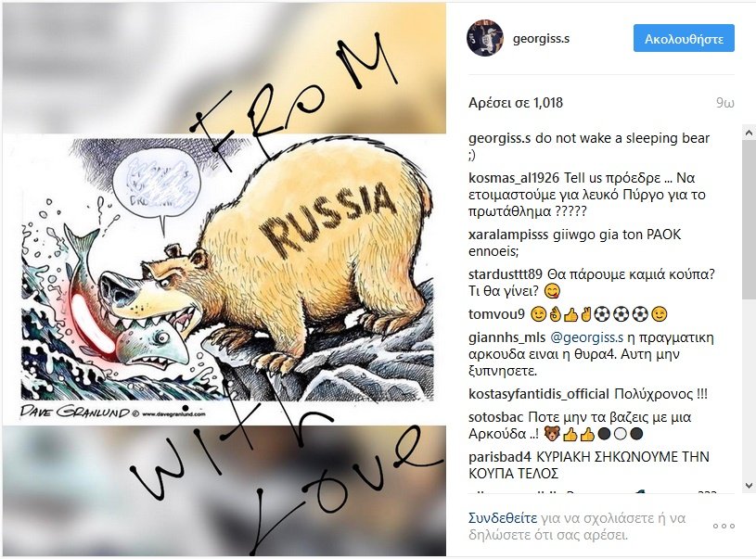Open kosmas_al1926 commenter profile
This screenshot has width=756, height=559.
[x=514, y=178]
